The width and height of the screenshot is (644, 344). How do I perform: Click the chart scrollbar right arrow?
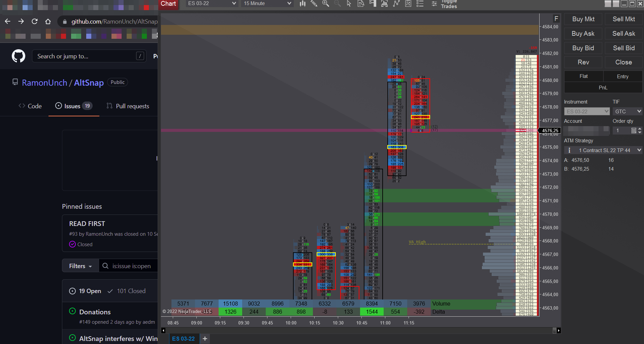(559, 331)
